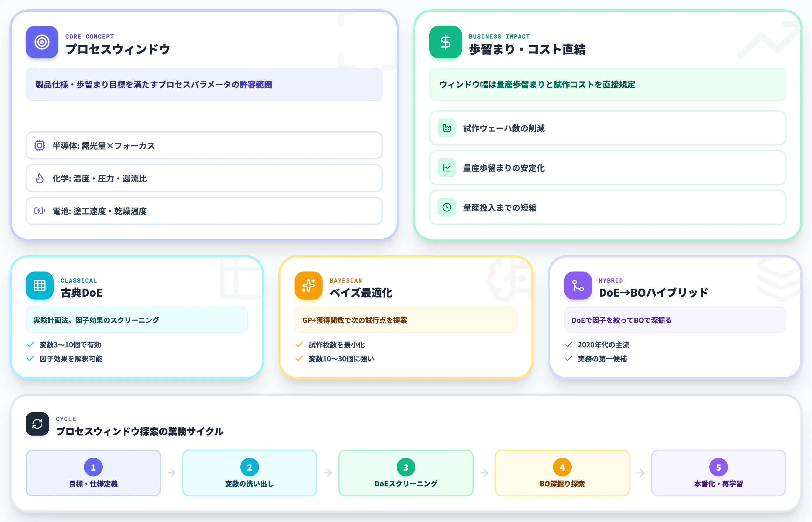812x522 pixels.
Task: Click the step 2 number circle
Action: (250, 467)
